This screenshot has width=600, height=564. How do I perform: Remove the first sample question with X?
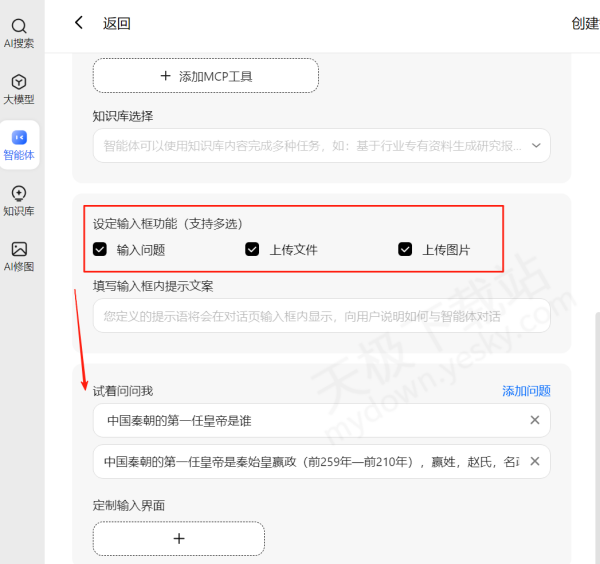tap(534, 421)
